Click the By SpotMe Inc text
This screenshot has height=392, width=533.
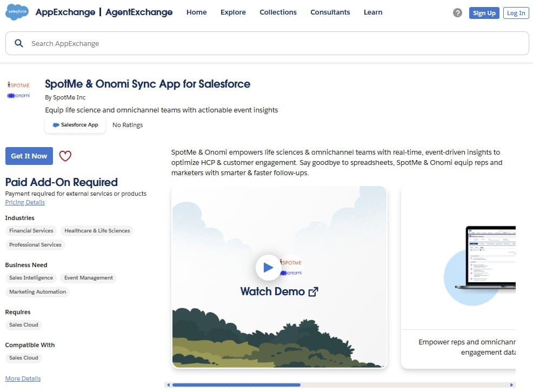click(65, 97)
